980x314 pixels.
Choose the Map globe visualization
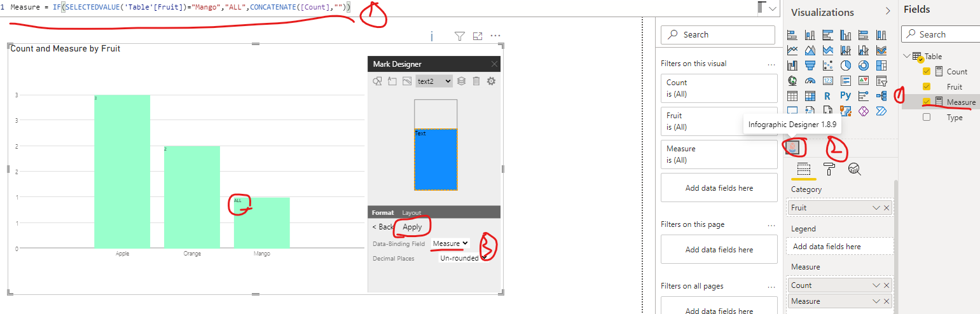tap(792, 81)
